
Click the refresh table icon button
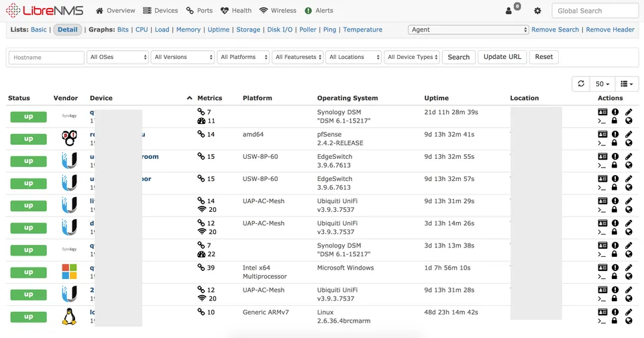click(x=581, y=84)
